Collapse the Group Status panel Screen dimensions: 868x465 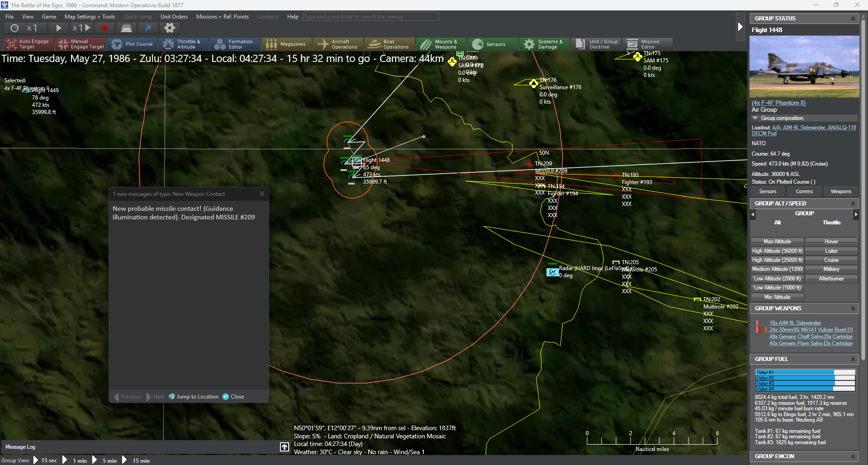(853, 19)
